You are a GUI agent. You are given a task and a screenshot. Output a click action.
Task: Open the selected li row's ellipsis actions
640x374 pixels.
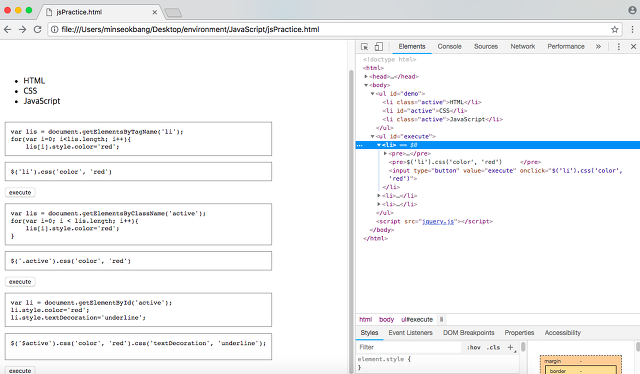360,145
